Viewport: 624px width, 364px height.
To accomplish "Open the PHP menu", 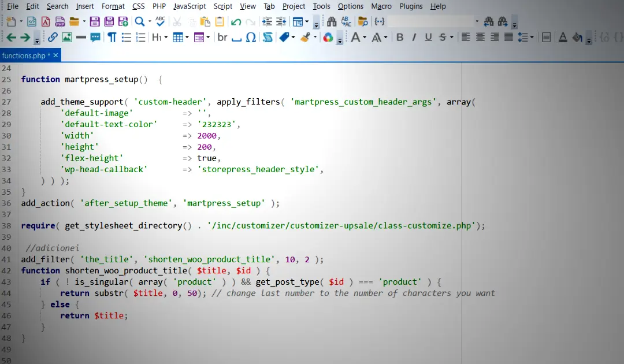I will click(159, 6).
